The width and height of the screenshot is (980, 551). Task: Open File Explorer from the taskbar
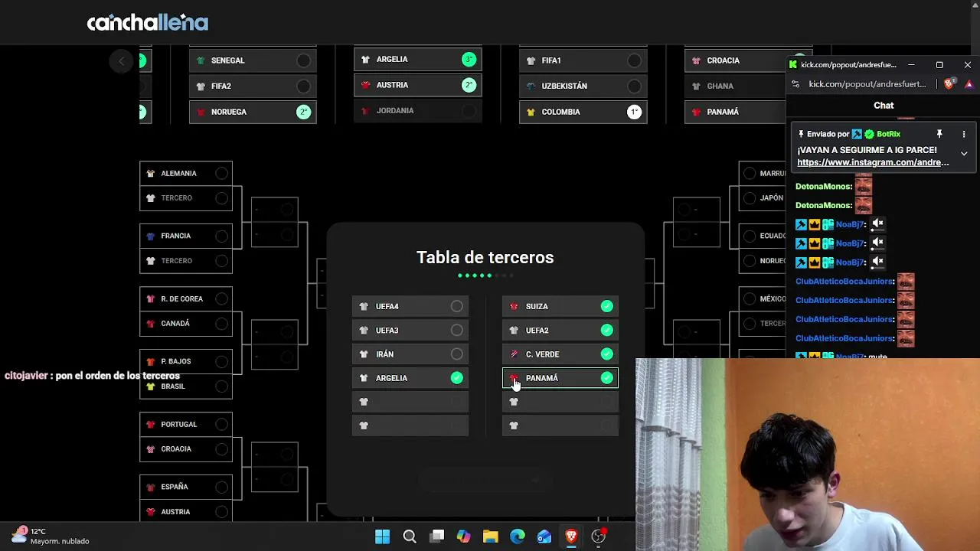(491, 536)
